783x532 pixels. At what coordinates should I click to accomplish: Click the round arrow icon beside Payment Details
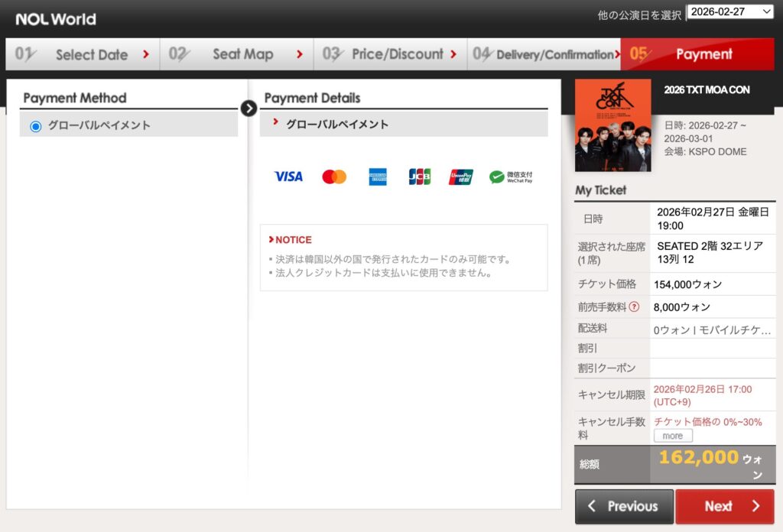[x=249, y=108]
